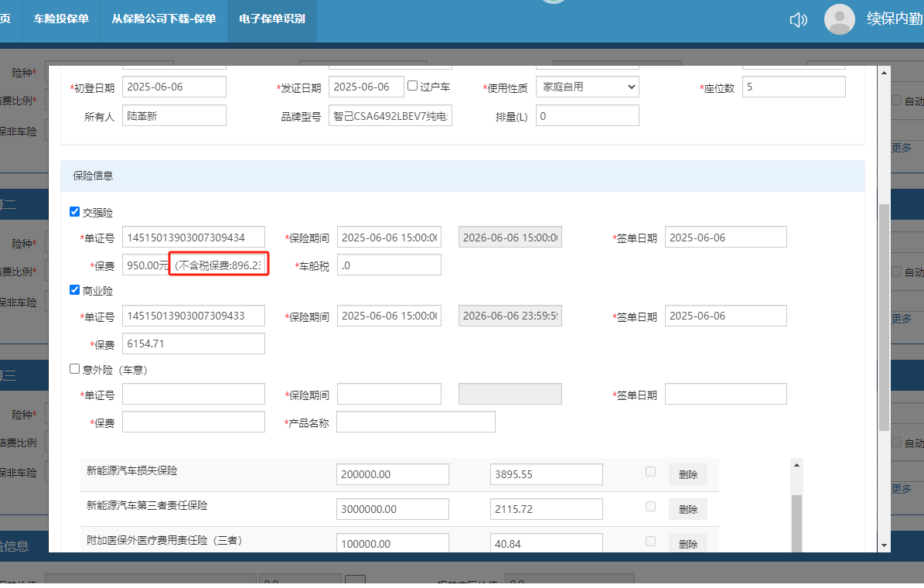
Task: Delete the 附加医保外医疗费用责任险 row
Action: click(687, 543)
